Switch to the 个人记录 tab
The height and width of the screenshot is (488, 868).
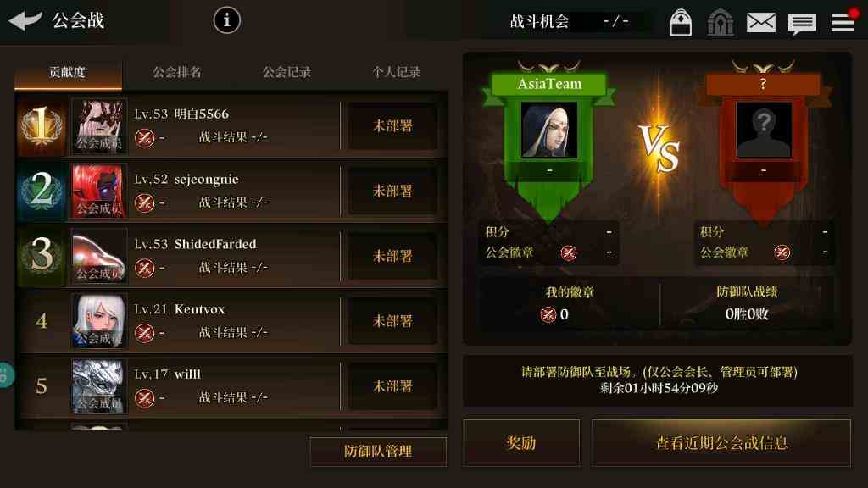(x=396, y=72)
